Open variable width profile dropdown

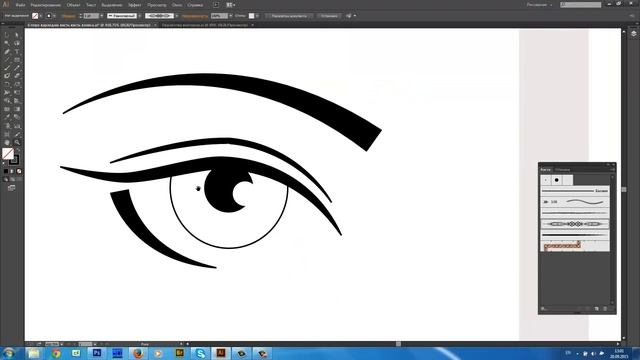[140, 16]
